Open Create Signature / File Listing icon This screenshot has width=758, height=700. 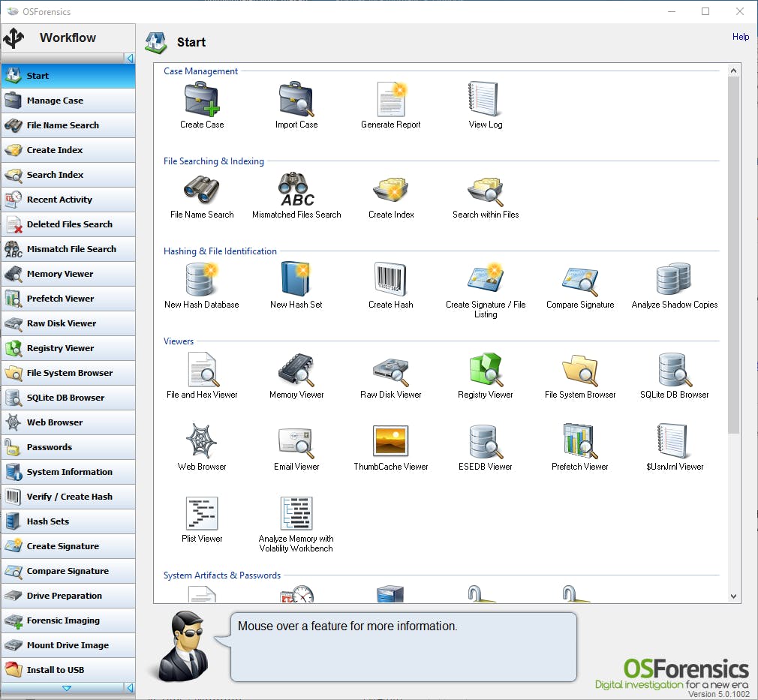(x=486, y=278)
